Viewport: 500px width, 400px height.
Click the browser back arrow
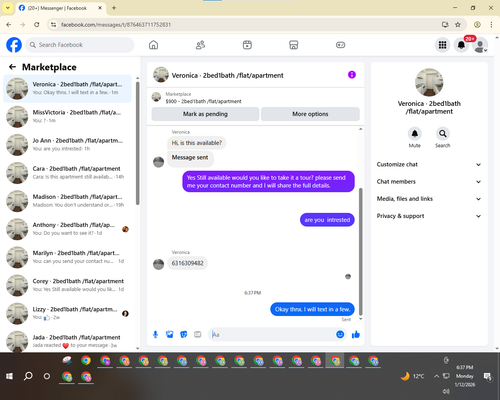(9, 24)
